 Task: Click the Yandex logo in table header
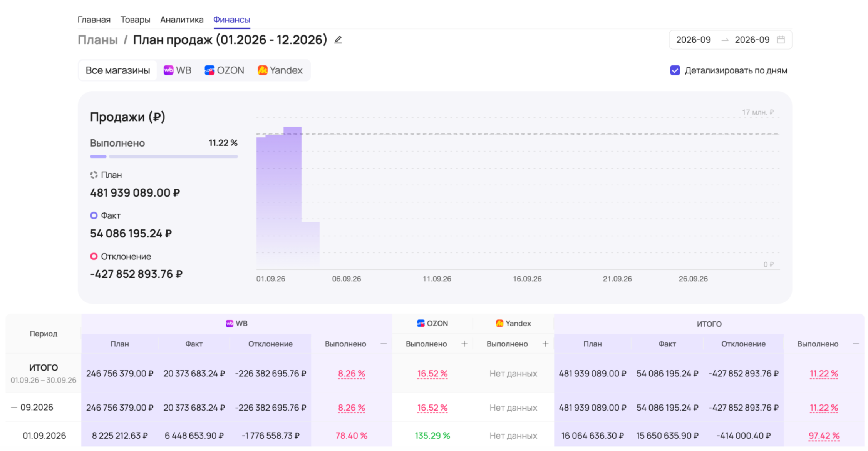[499, 323]
